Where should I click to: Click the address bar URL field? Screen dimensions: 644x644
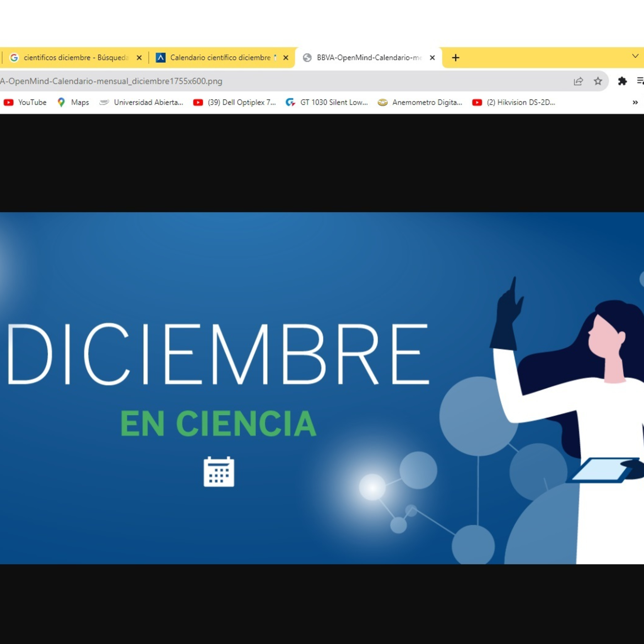(x=267, y=81)
